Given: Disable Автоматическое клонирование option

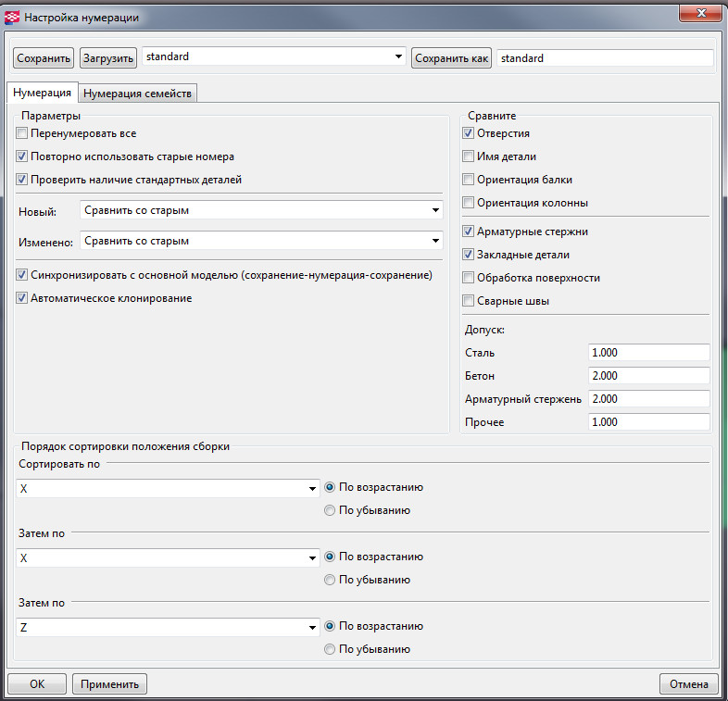Looking at the screenshot, I should pyautogui.click(x=22, y=298).
